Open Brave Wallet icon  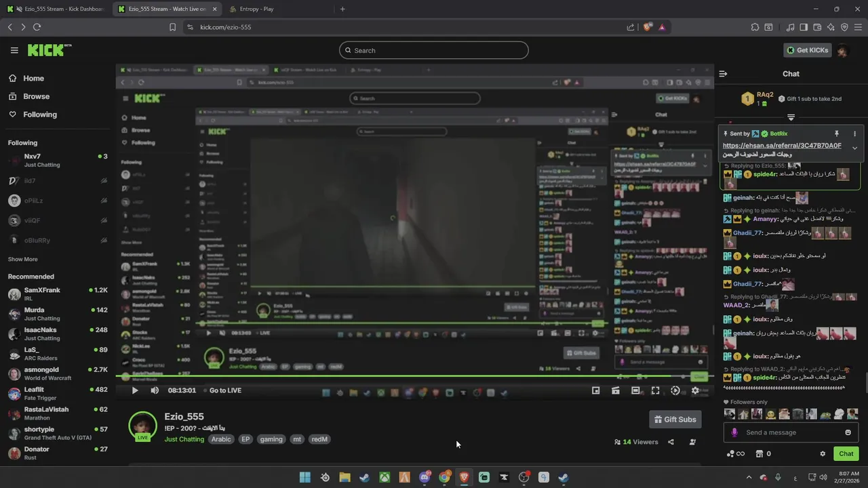tap(817, 27)
